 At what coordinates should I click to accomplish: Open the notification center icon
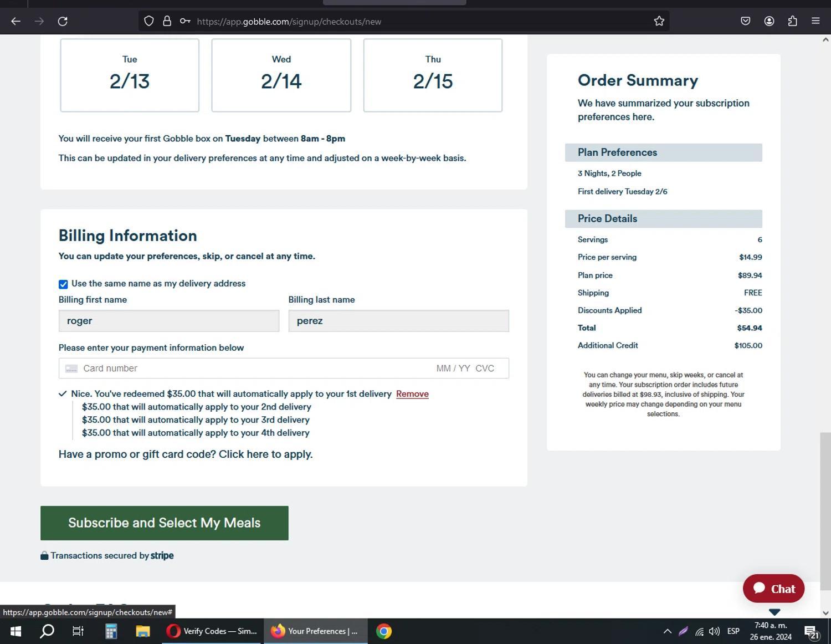pyautogui.click(x=812, y=631)
